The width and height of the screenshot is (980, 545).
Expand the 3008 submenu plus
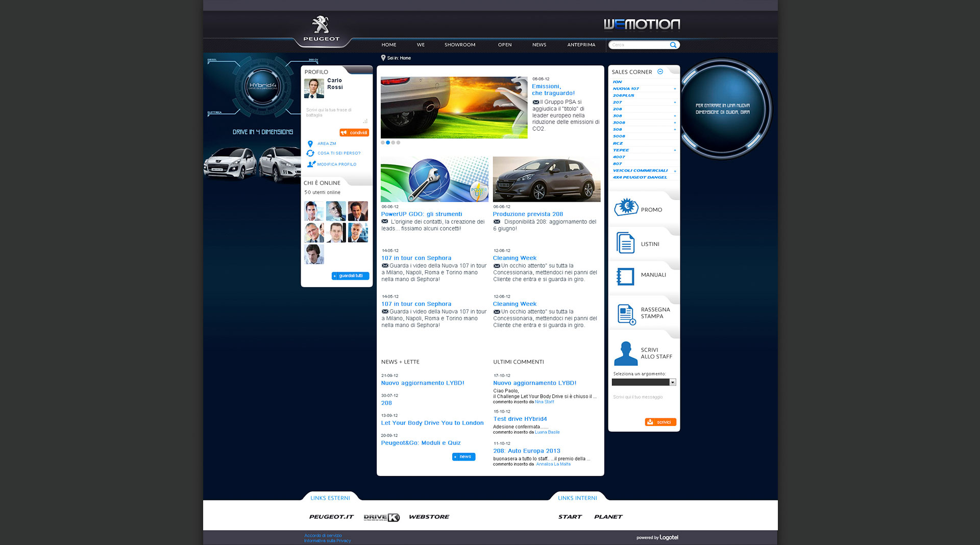pos(675,123)
